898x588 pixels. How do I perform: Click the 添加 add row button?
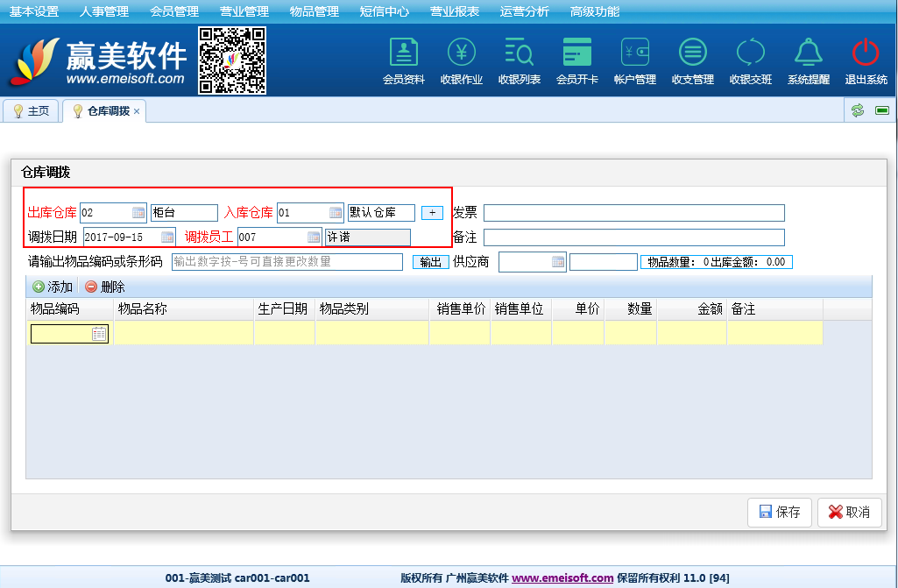(x=53, y=287)
